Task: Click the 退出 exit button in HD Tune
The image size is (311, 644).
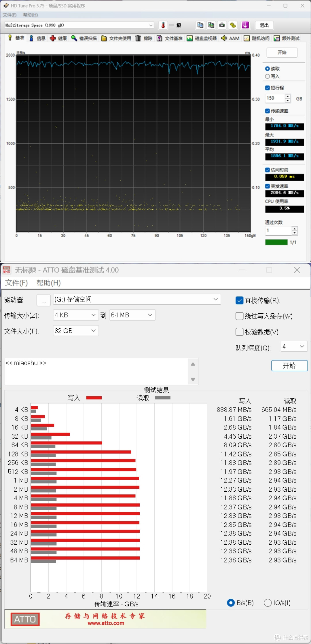Action: [264, 25]
